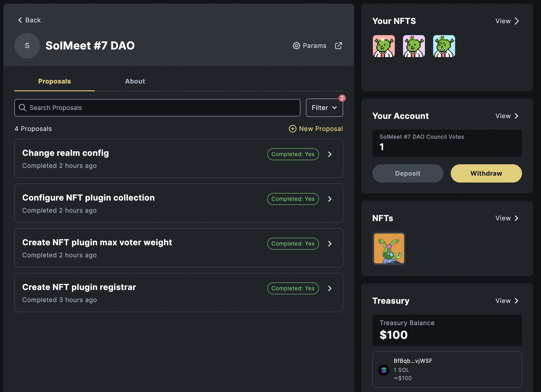Select the Proposals tab
This screenshot has width=541, height=392.
point(54,81)
